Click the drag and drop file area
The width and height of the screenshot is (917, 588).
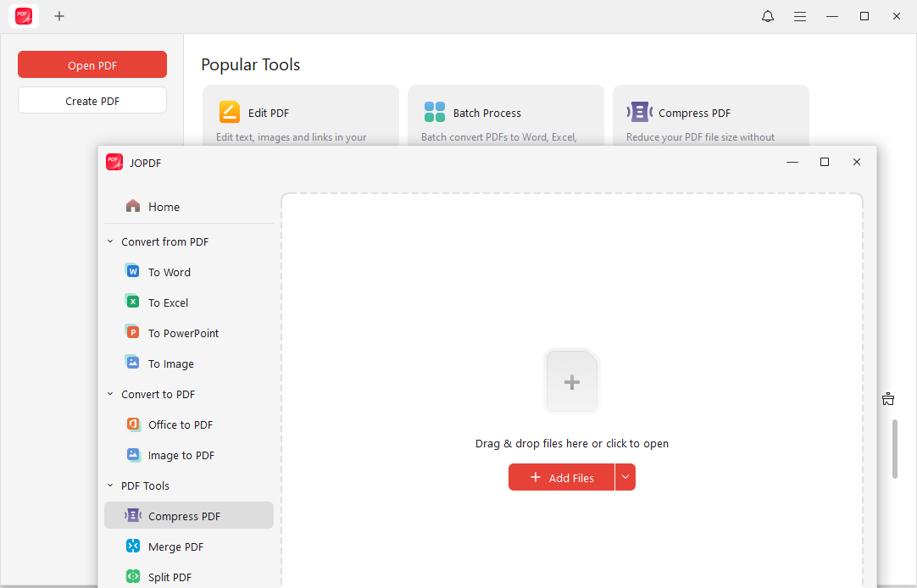(572, 381)
